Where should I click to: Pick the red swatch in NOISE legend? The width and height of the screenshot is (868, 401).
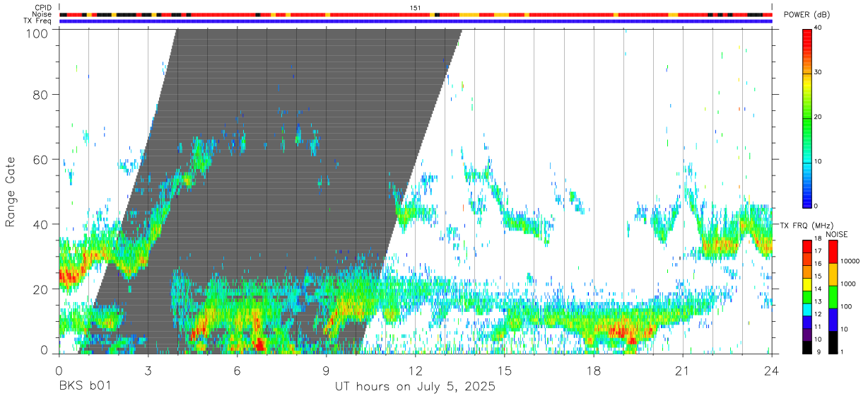(833, 251)
